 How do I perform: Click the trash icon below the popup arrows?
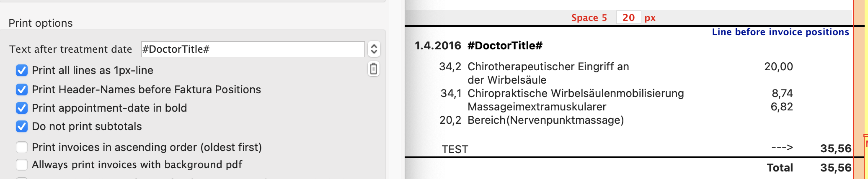point(374,69)
